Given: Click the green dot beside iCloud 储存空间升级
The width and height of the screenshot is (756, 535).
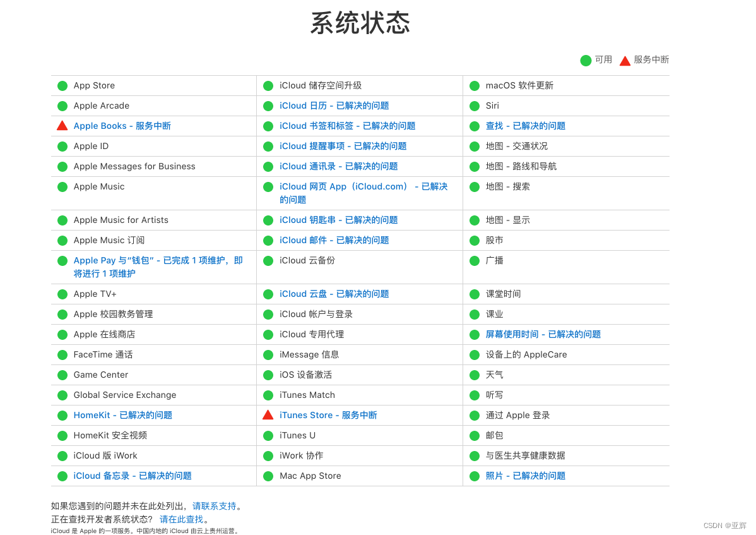Looking at the screenshot, I should (269, 86).
